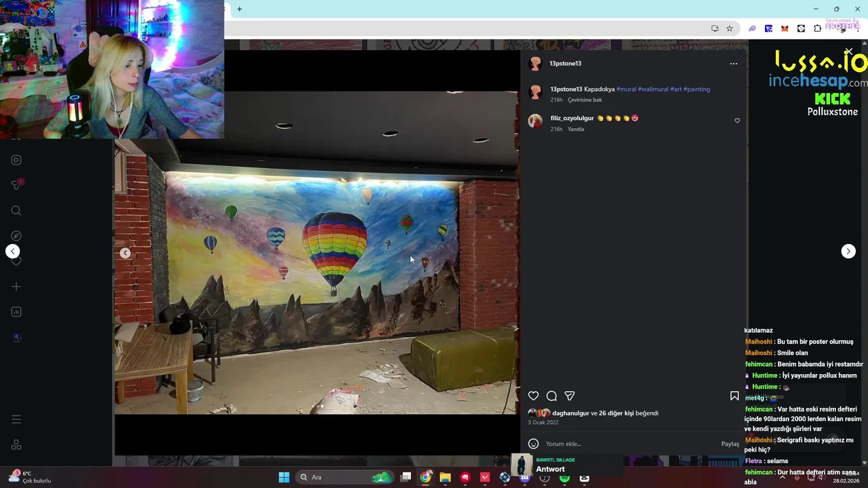Focus the Yorum ekle comment field
Viewport: 868px width, 488px height.
[x=631, y=444]
